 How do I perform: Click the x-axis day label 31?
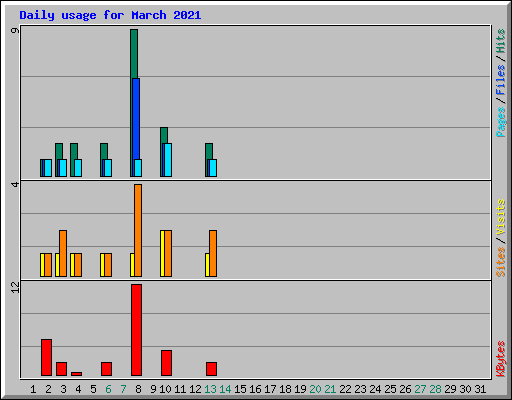click(x=480, y=389)
